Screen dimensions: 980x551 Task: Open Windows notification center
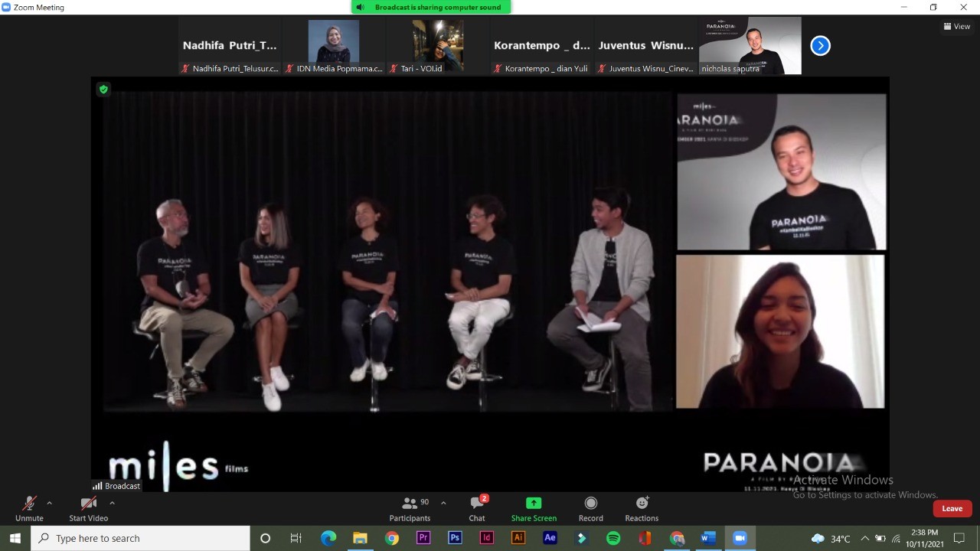point(960,538)
